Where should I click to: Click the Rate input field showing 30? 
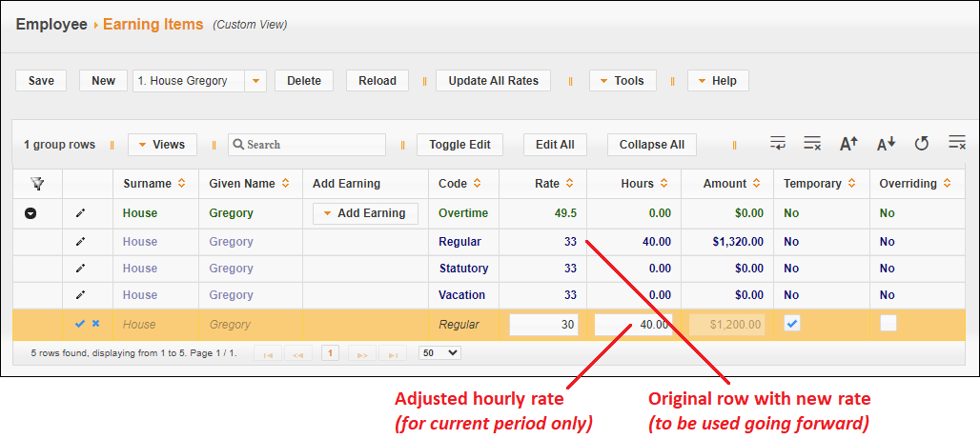coord(543,325)
